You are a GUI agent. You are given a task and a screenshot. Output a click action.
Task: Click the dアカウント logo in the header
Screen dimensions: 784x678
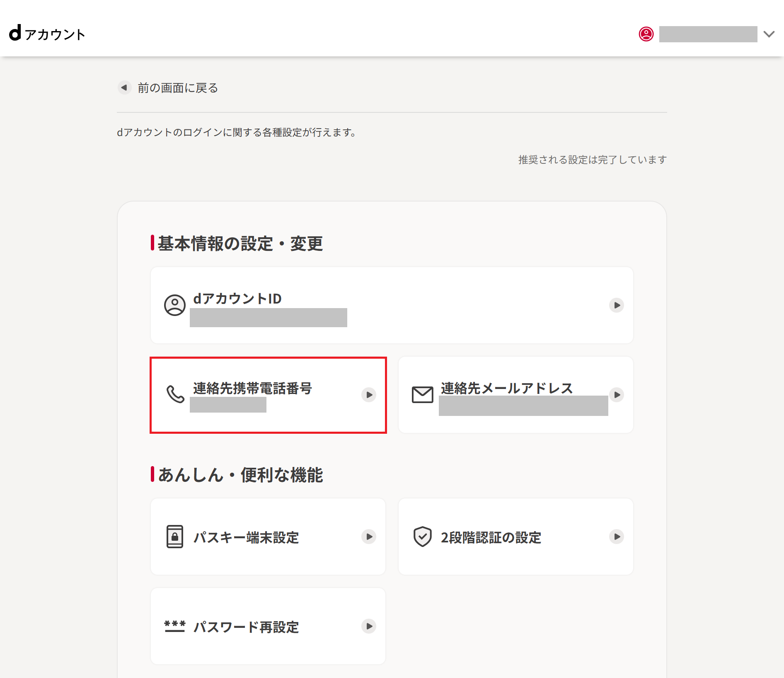[47, 33]
